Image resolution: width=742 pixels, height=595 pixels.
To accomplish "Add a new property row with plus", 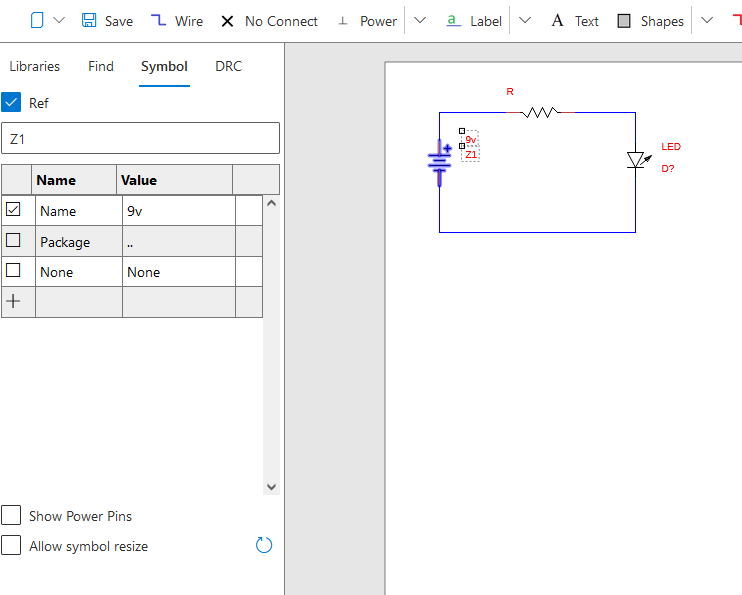I will 14,301.
